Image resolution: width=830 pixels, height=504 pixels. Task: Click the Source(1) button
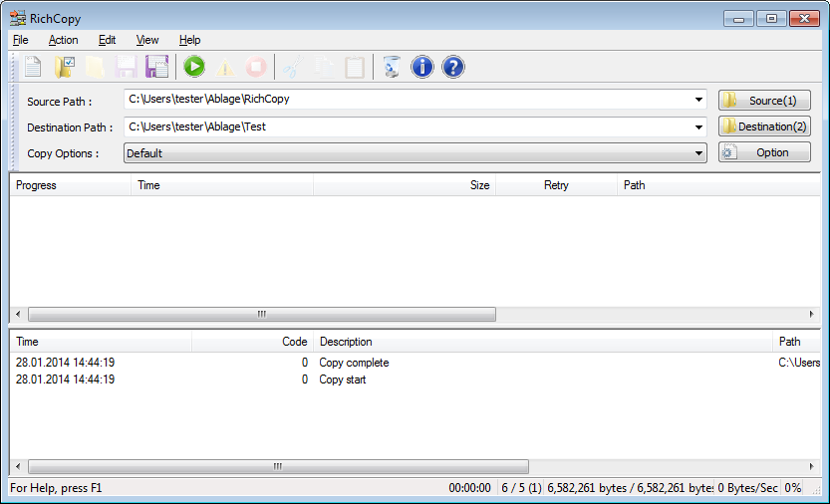(x=764, y=100)
